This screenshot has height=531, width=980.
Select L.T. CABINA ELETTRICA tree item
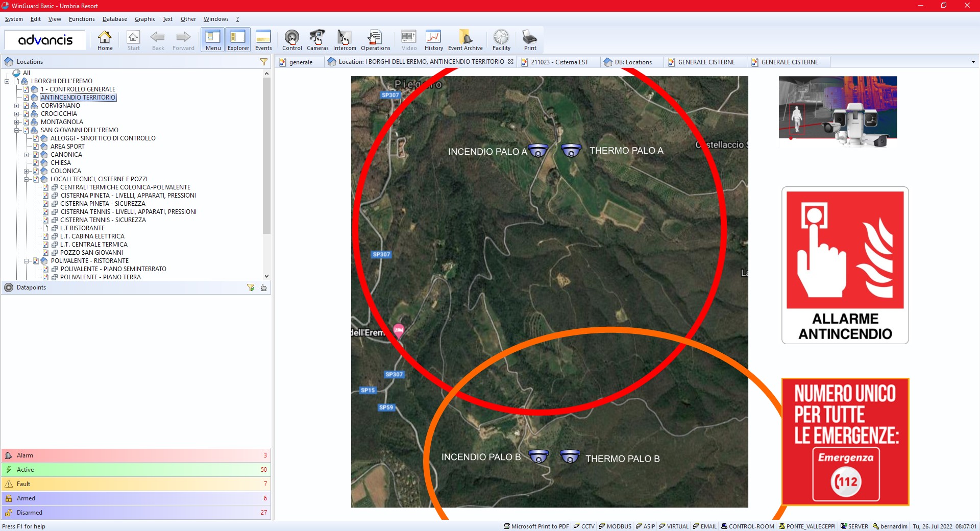[x=92, y=236]
